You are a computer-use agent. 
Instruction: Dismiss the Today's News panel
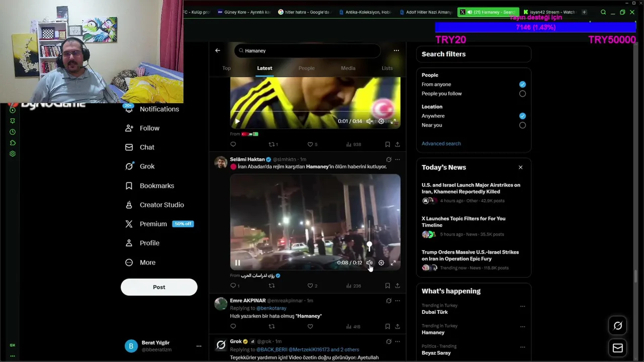[x=520, y=167]
